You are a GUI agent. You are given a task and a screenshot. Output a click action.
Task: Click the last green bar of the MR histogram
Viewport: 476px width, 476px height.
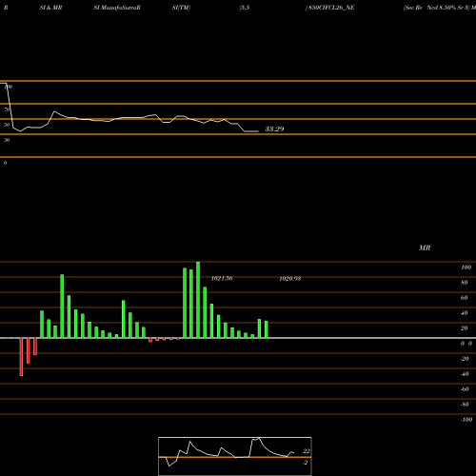tap(267, 329)
